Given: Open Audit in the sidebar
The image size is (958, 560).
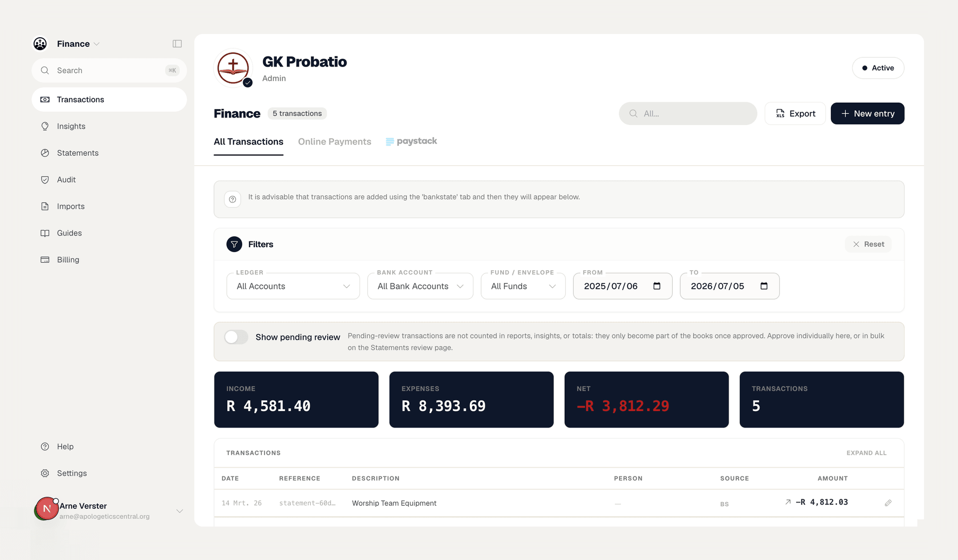Looking at the screenshot, I should pos(109,180).
